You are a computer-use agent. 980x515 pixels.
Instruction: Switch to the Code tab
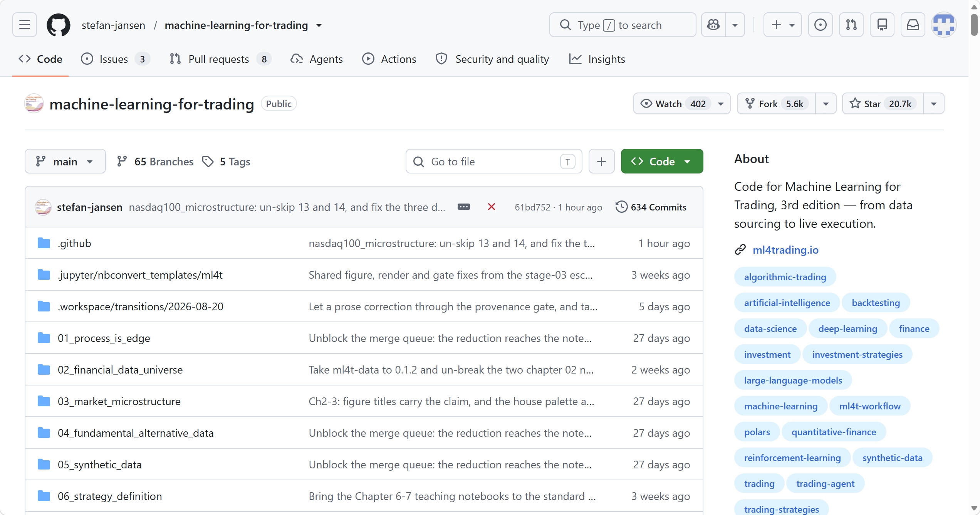pos(40,59)
